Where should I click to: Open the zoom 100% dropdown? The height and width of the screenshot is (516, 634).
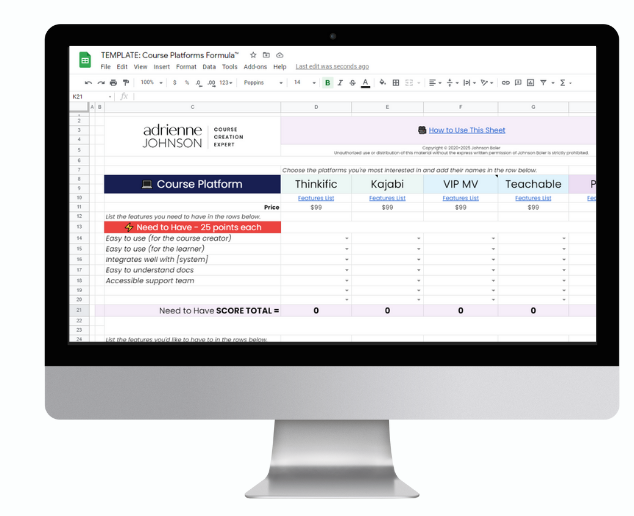point(151,82)
